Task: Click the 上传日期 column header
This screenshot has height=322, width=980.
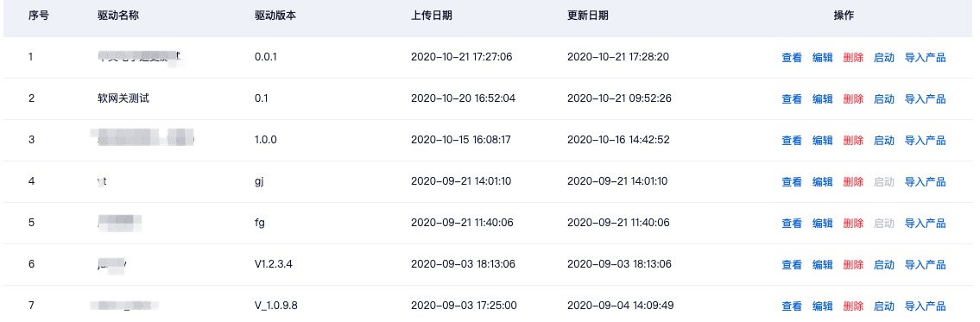Action: click(x=431, y=16)
